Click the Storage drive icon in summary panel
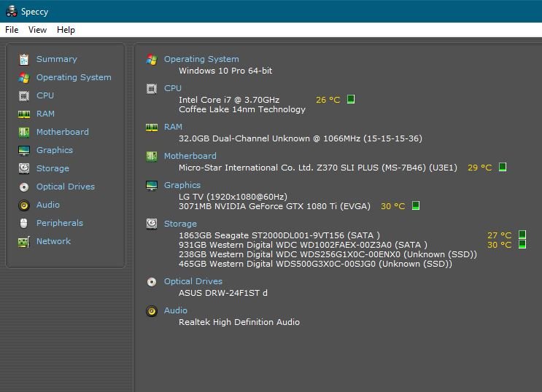Screen dimensions: 542x392 point(152,224)
